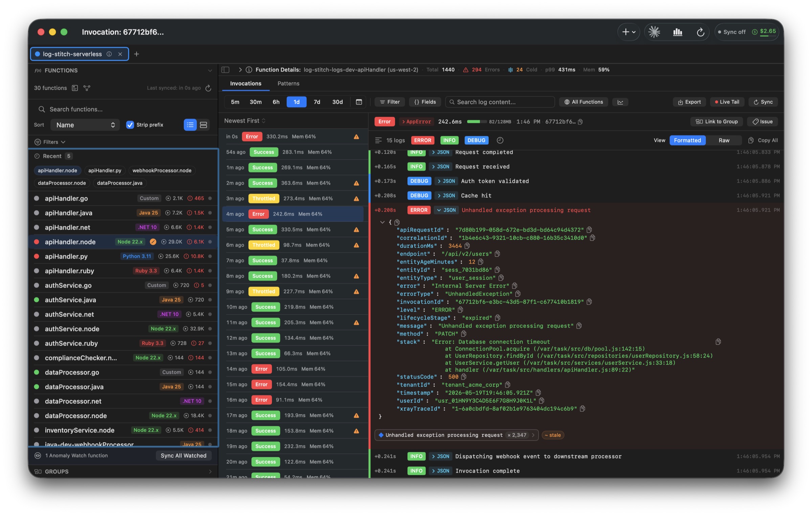The image size is (812, 515).
Task: Open the All Functions scope dropdown
Action: tap(583, 102)
